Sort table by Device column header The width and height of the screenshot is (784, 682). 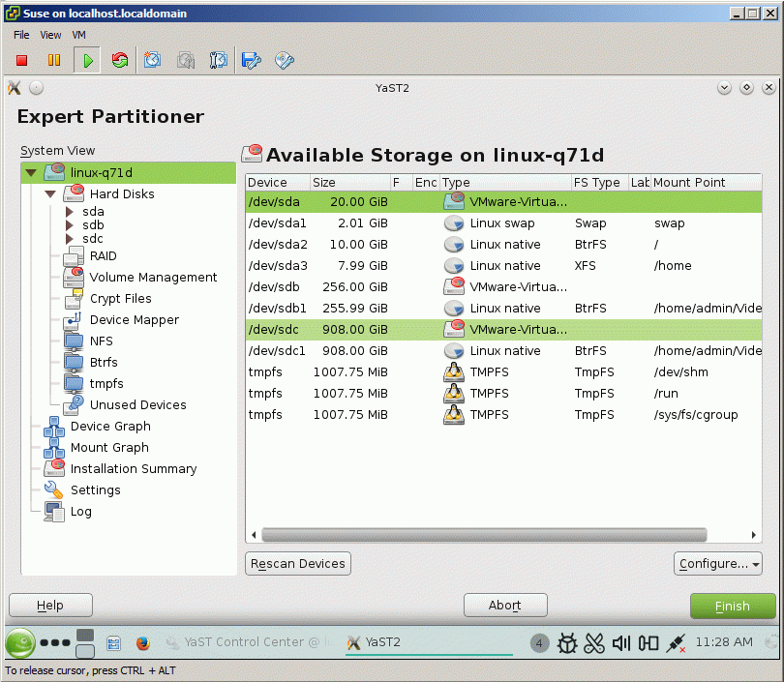278,183
